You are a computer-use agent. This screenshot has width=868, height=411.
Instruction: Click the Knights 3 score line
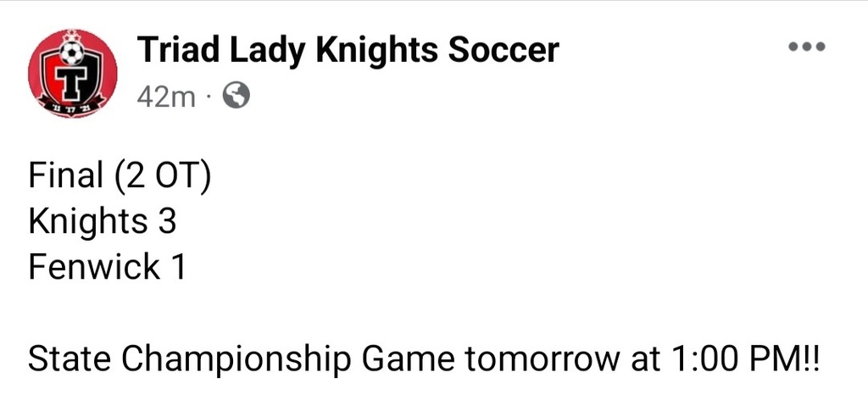point(103,222)
